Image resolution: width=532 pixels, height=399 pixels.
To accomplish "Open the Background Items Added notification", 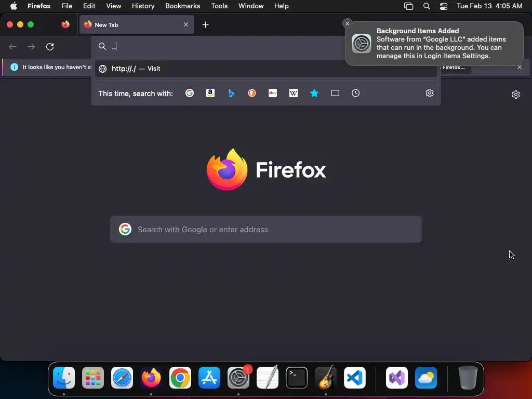I will click(434, 44).
